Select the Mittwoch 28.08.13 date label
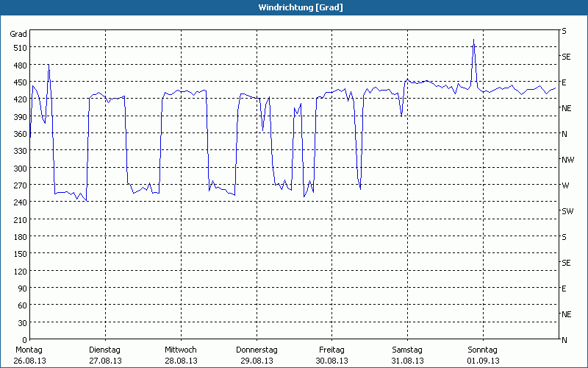The image size is (588, 368). coord(181,355)
